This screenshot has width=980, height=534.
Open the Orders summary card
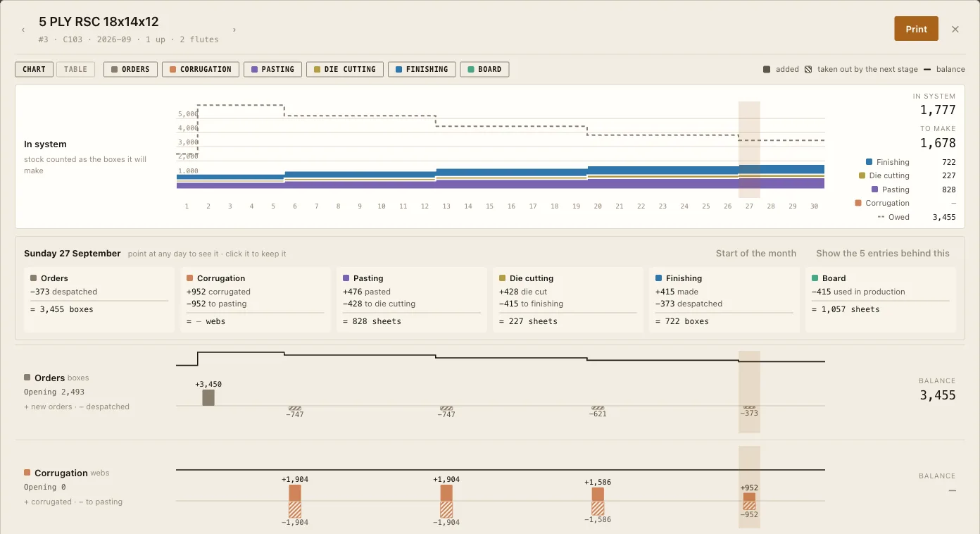click(x=99, y=299)
